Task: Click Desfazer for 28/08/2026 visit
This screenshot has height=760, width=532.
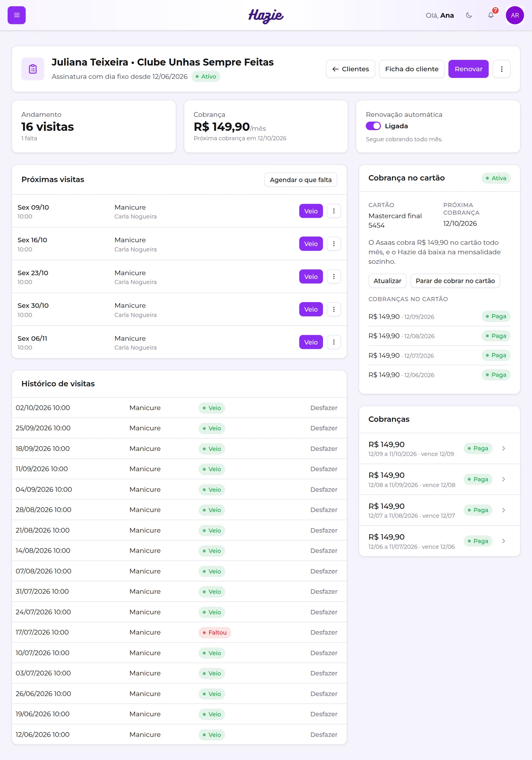Action: pos(323,510)
